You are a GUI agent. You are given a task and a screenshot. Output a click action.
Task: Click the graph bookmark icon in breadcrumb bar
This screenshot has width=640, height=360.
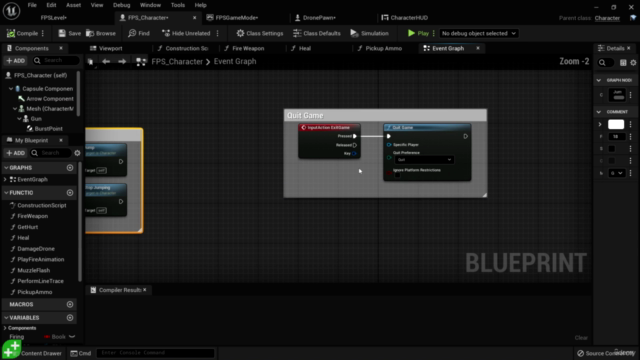[x=91, y=62]
